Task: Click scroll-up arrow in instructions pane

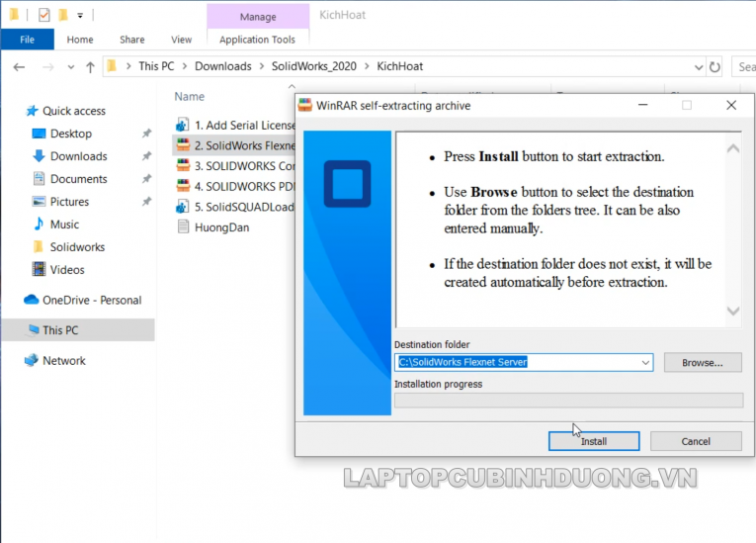Action: coord(733,148)
